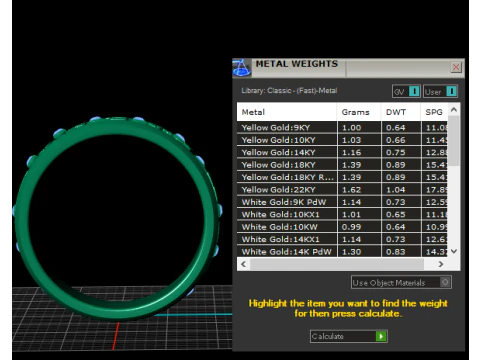Click the 1.16 grams value for 14KY

click(351, 152)
